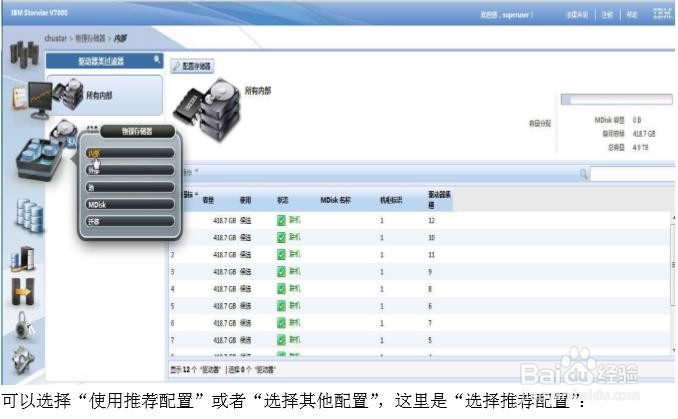Screen dimensions: 678x419
Task: Select 池 (Pools) entry in physical storage menu
Action: pos(130,187)
